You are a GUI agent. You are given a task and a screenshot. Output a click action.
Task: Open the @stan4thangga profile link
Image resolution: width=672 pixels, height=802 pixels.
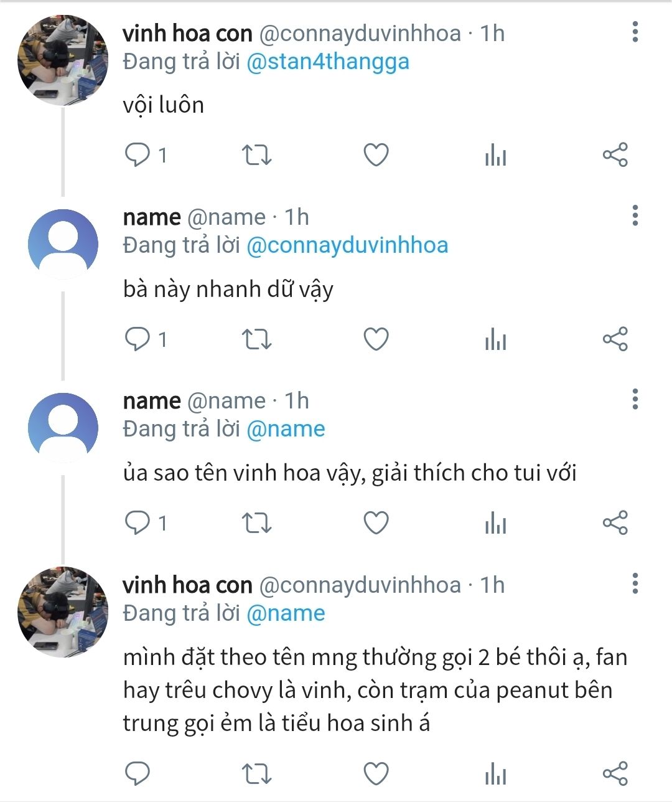pos(328,62)
